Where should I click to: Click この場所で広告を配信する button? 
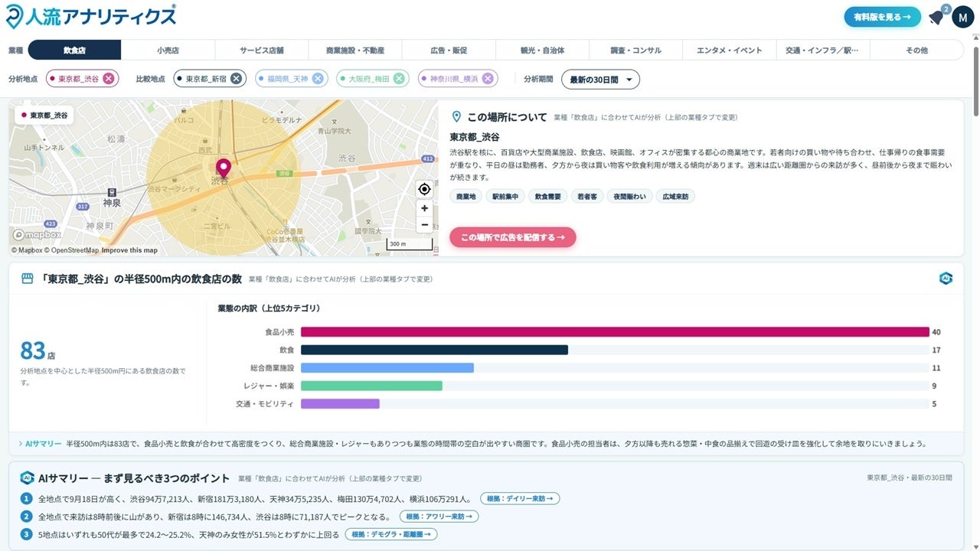pyautogui.click(x=513, y=237)
